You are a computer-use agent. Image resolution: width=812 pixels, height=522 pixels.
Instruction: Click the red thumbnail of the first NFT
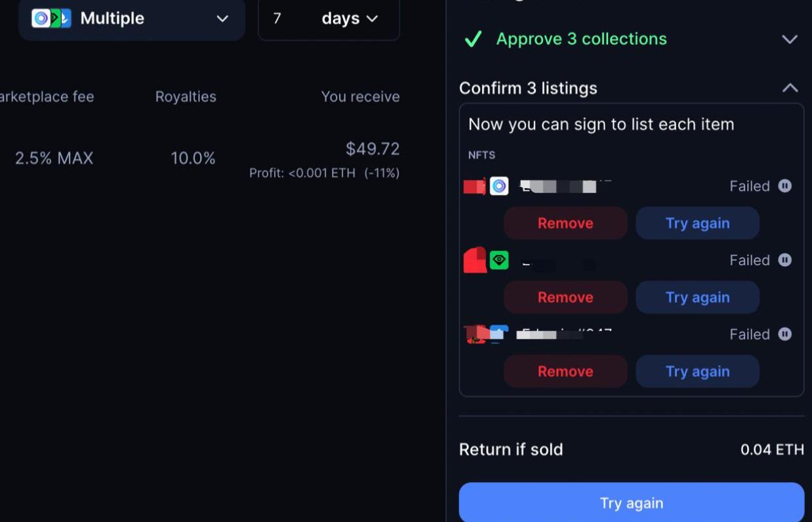coord(474,186)
